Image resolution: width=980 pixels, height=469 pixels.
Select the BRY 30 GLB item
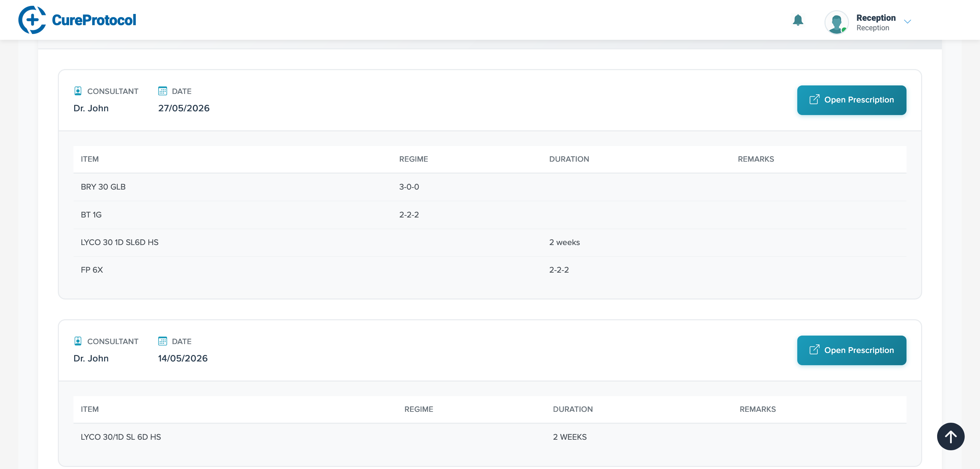point(103,187)
